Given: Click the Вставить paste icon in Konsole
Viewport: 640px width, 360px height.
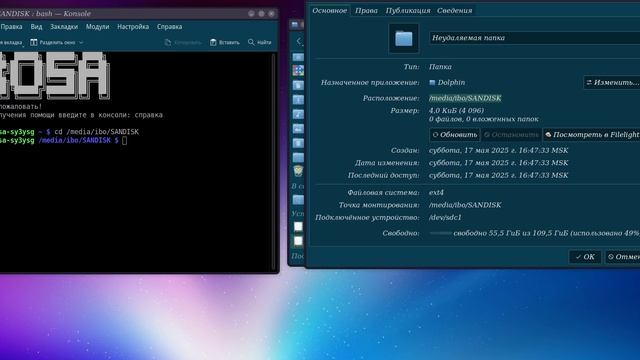Looking at the screenshot, I should coord(213,42).
